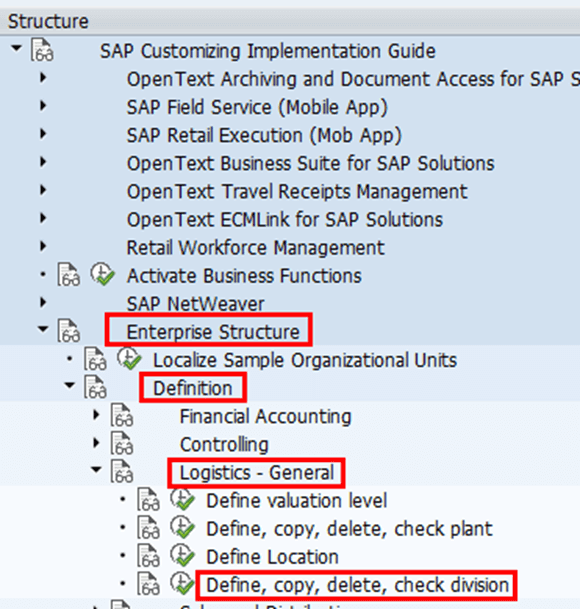Image resolution: width=580 pixels, height=609 pixels.
Task: Execute Define, copy, delete, check division activity
Action: (x=183, y=584)
